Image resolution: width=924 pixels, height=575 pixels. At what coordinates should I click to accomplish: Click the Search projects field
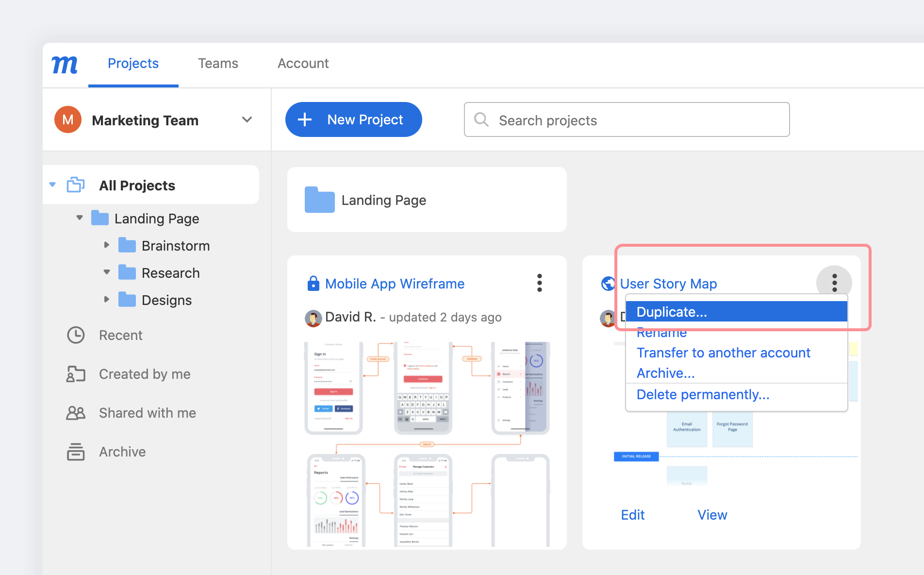coord(627,120)
